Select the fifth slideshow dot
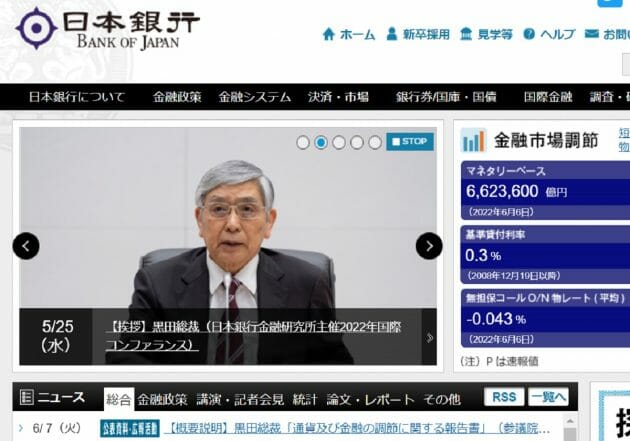The width and height of the screenshot is (630, 441). coord(375,142)
